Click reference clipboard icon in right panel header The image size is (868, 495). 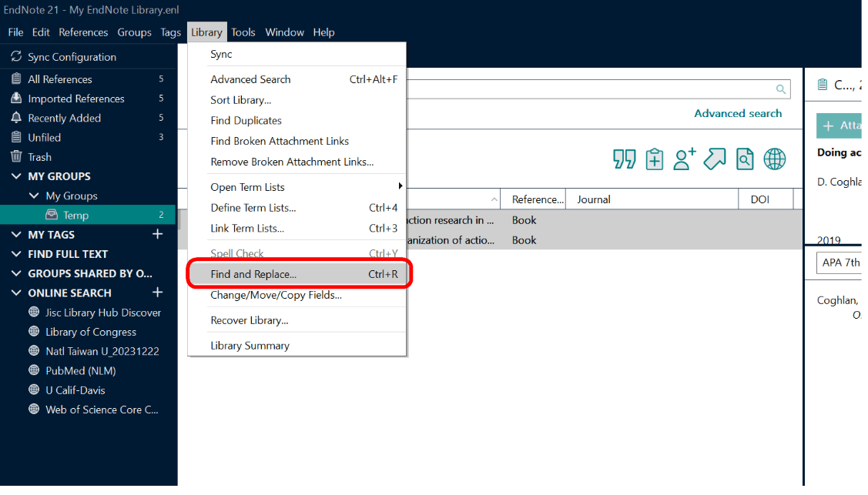(823, 85)
